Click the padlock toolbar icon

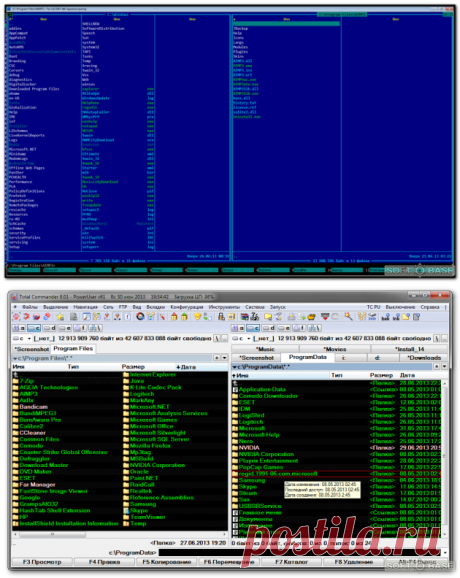click(221, 316)
